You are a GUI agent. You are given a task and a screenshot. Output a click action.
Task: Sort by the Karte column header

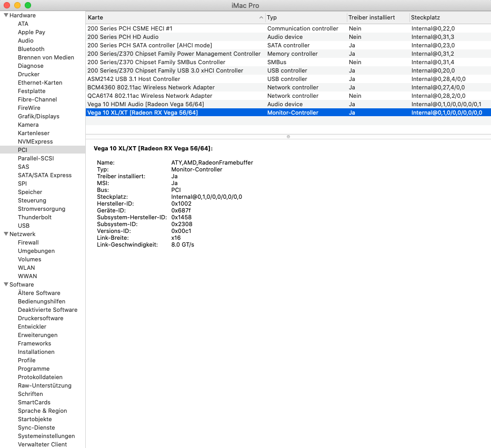click(175, 17)
